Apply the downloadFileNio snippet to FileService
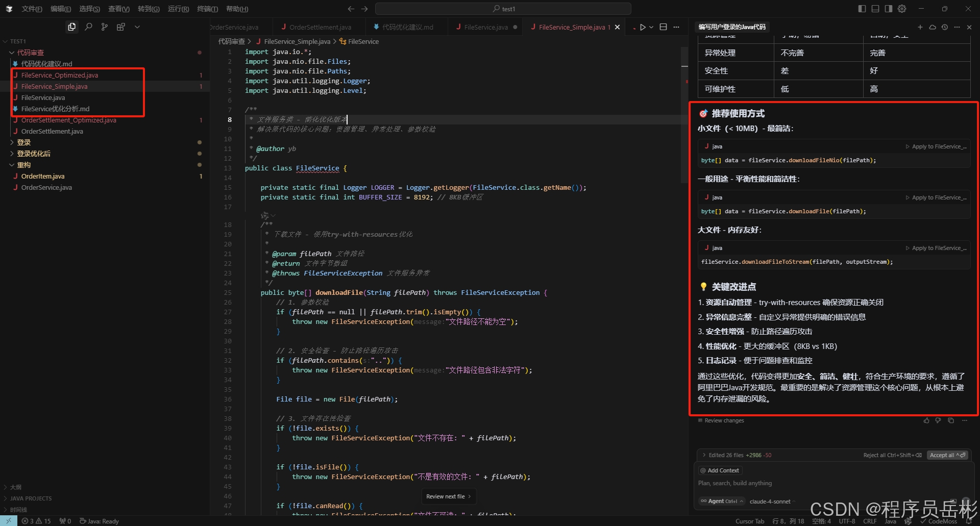Image resolution: width=980 pixels, height=526 pixels. pos(937,146)
